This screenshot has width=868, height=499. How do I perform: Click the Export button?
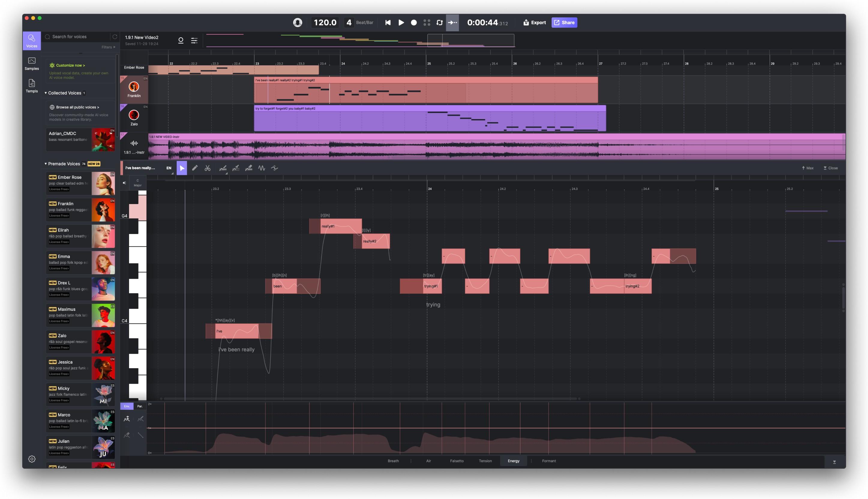point(534,22)
